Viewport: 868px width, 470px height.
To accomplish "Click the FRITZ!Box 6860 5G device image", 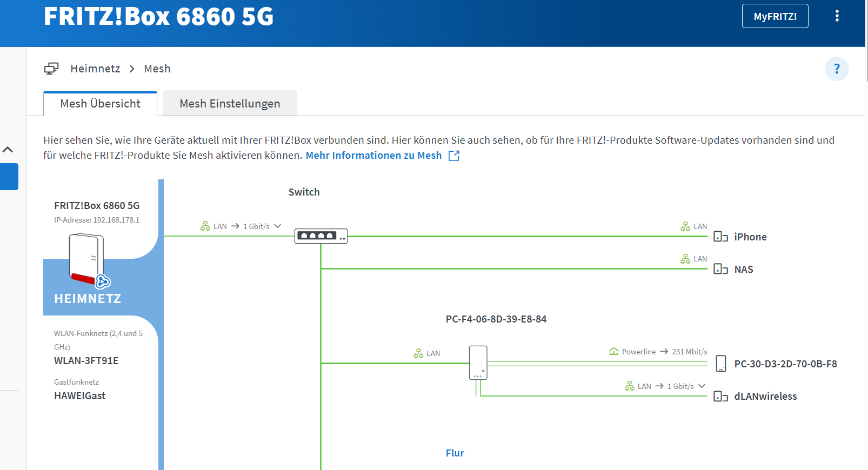I will [x=86, y=258].
